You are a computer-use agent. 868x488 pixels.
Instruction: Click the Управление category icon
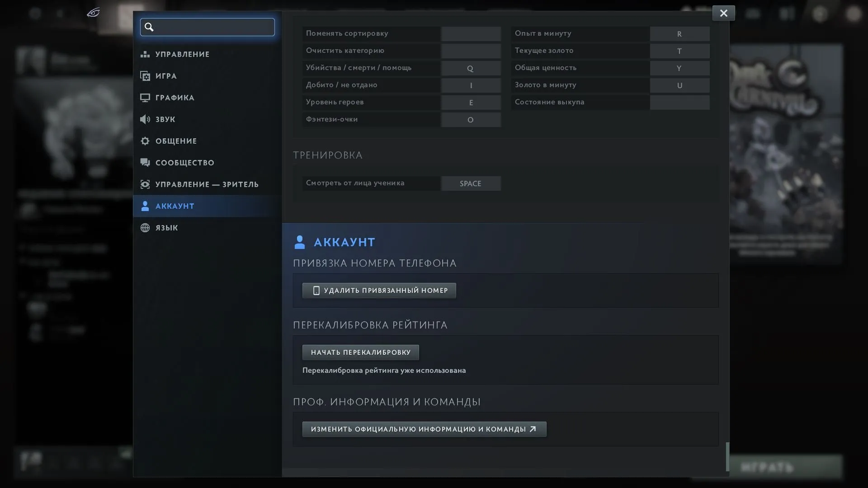[145, 54]
